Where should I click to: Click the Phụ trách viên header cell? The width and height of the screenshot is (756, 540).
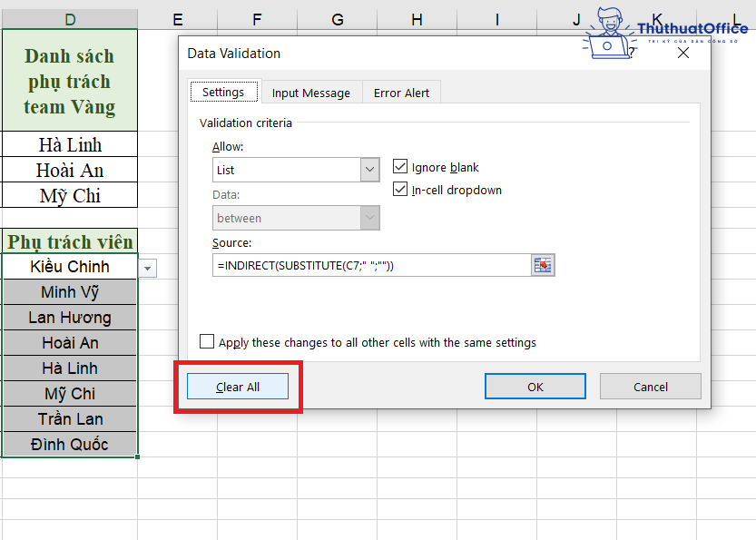click(x=70, y=241)
